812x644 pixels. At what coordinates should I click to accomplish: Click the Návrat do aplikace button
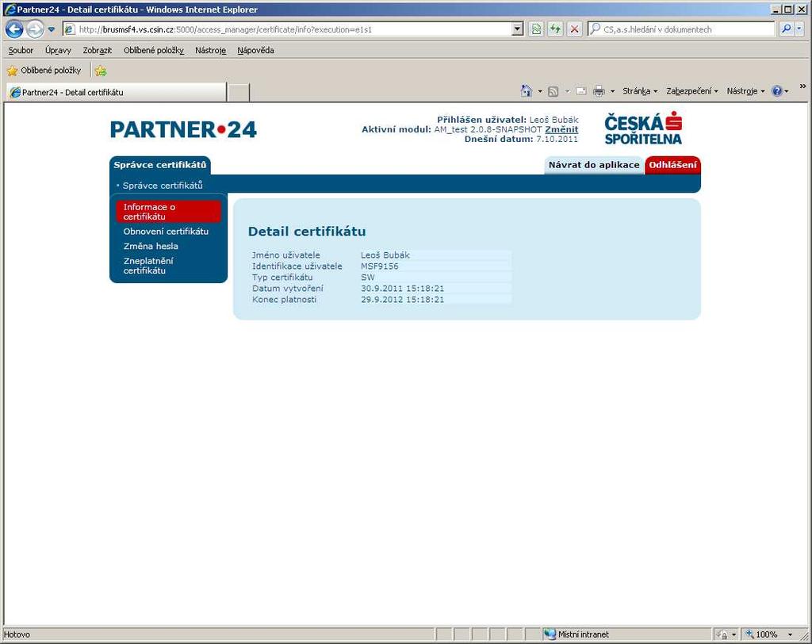[594, 165]
